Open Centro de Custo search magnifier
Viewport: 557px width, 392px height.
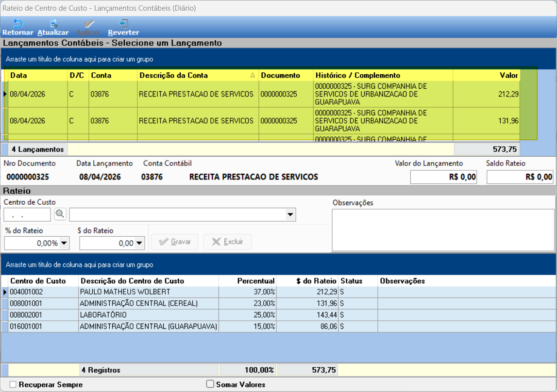point(60,214)
